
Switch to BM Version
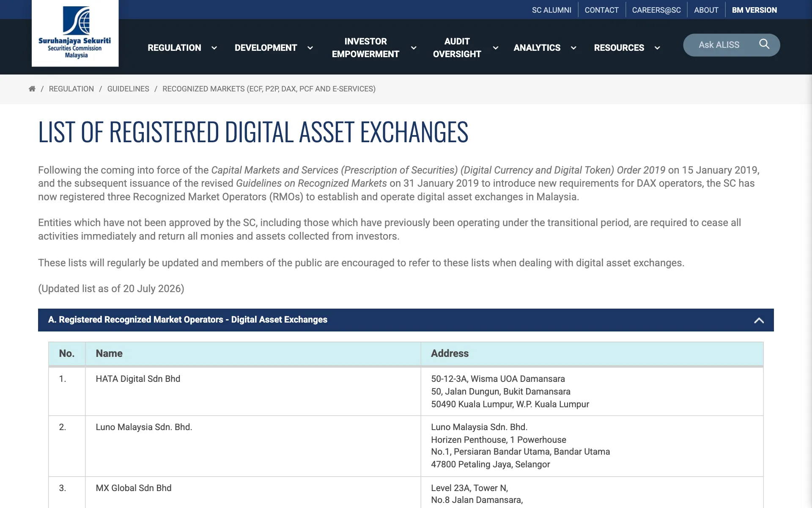click(754, 10)
